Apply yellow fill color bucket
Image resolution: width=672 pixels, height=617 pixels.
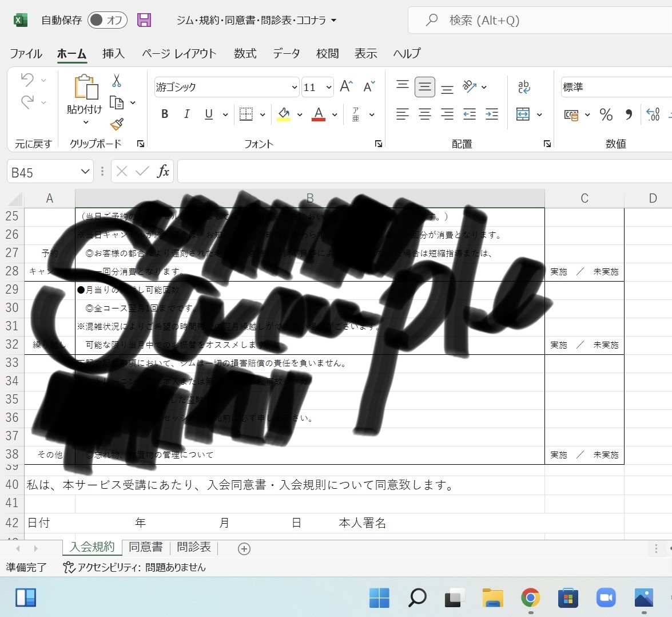284,114
